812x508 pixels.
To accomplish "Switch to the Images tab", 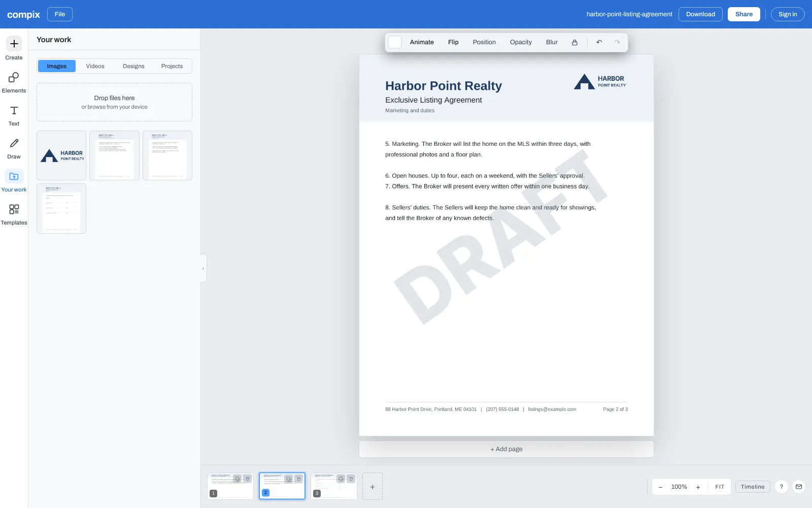I will tap(57, 66).
